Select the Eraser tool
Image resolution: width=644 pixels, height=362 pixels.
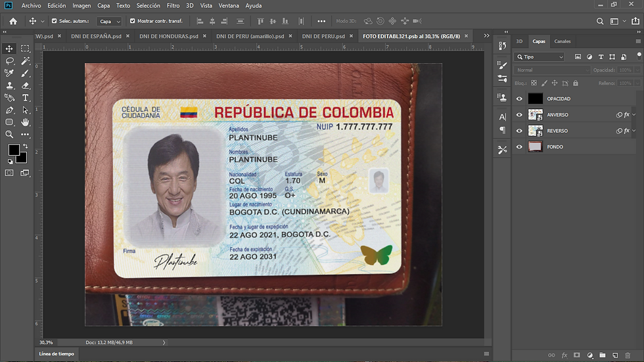tap(25, 85)
